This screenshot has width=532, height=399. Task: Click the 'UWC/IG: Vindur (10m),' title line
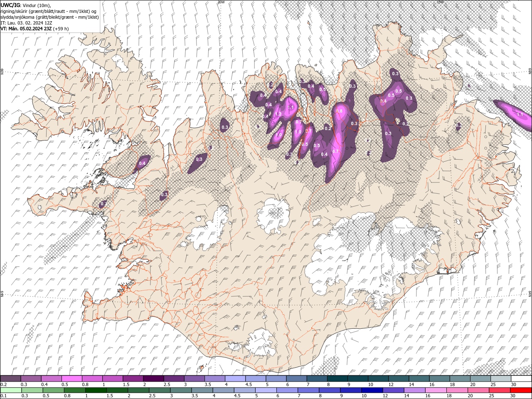pos(26,5)
